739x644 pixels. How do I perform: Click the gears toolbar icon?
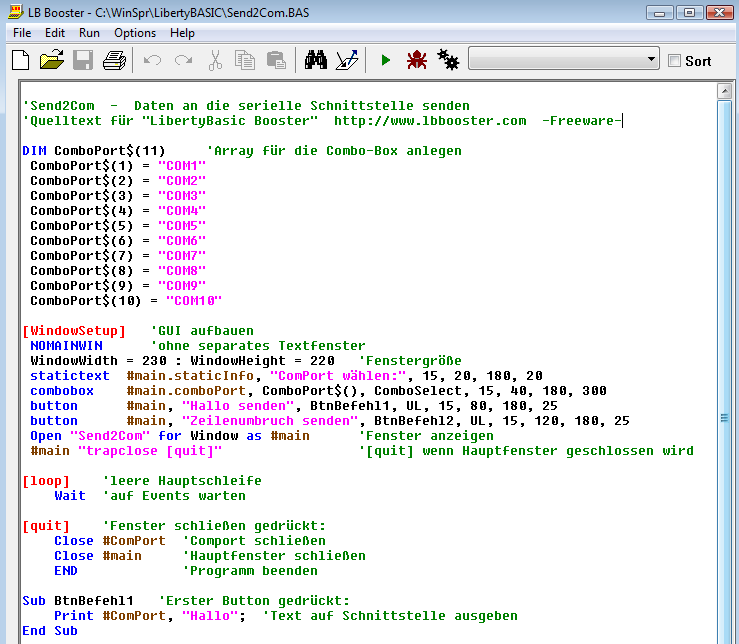click(x=448, y=60)
